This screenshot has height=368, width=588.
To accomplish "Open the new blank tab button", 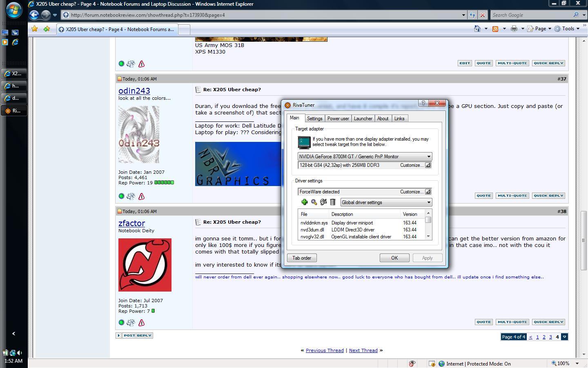I will (x=184, y=29).
